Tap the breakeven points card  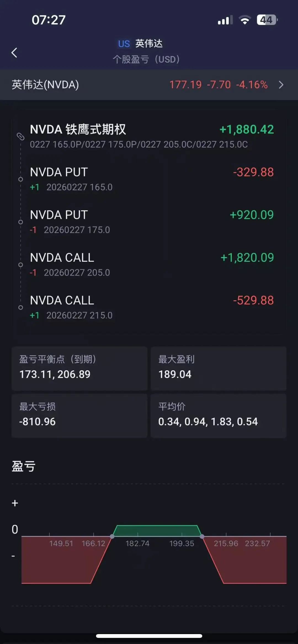tap(79, 368)
